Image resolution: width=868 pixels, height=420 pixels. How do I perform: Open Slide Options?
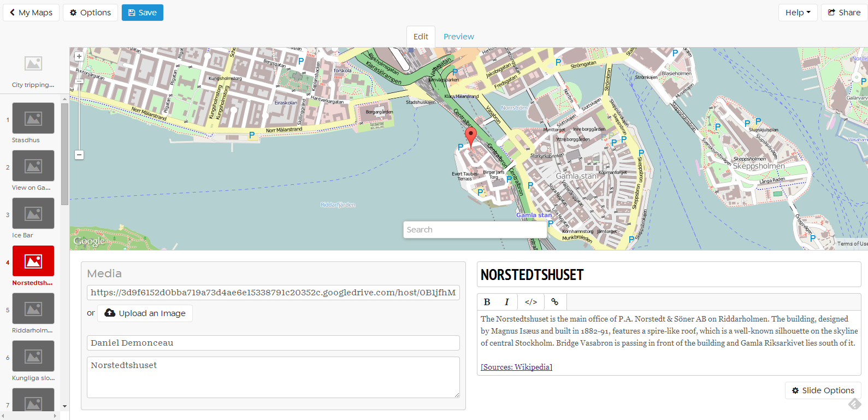(x=823, y=390)
